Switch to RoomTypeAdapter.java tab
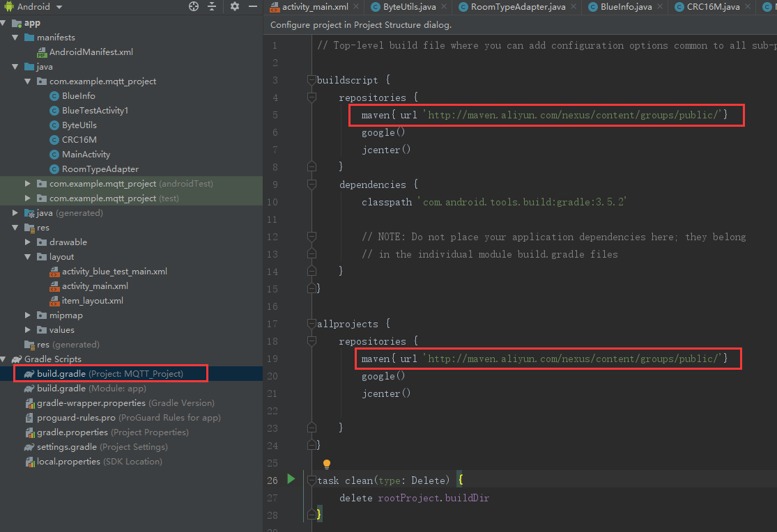777x532 pixels. tap(518, 7)
